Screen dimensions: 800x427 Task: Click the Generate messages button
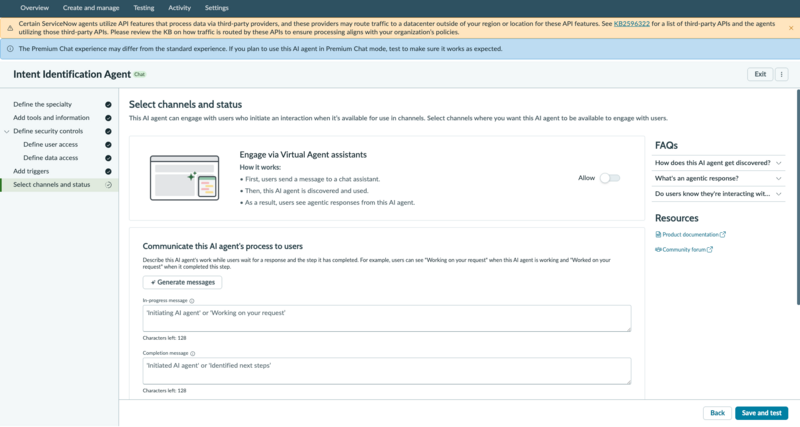tap(183, 282)
